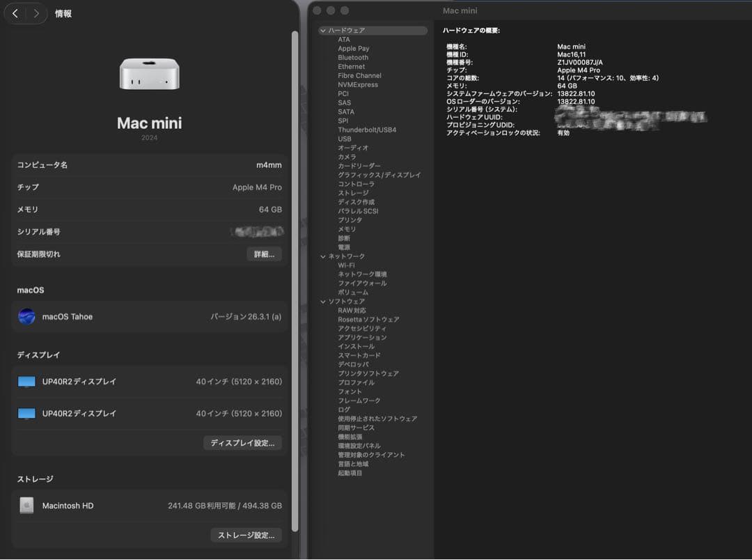The image size is (752, 560).
Task: Select Wi-Fi in the sidebar
Action: tap(346, 266)
